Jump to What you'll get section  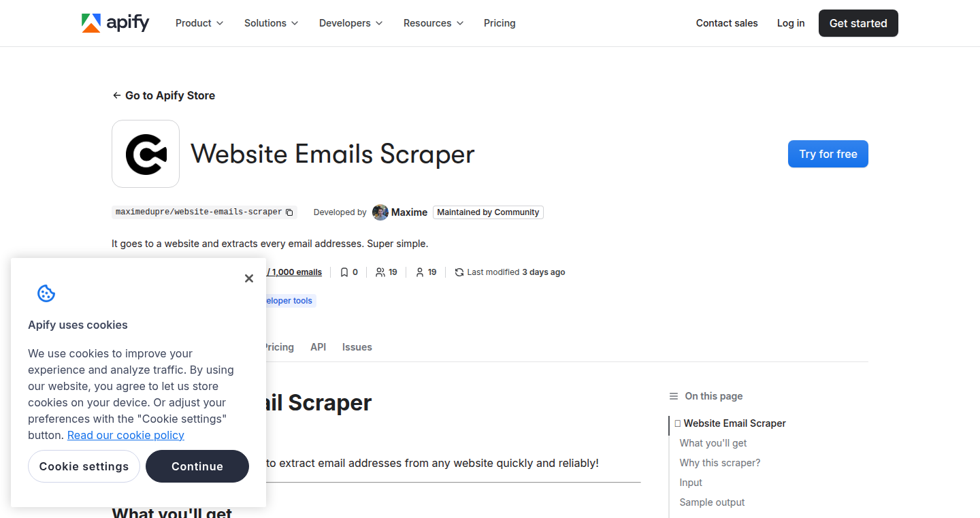click(x=713, y=443)
